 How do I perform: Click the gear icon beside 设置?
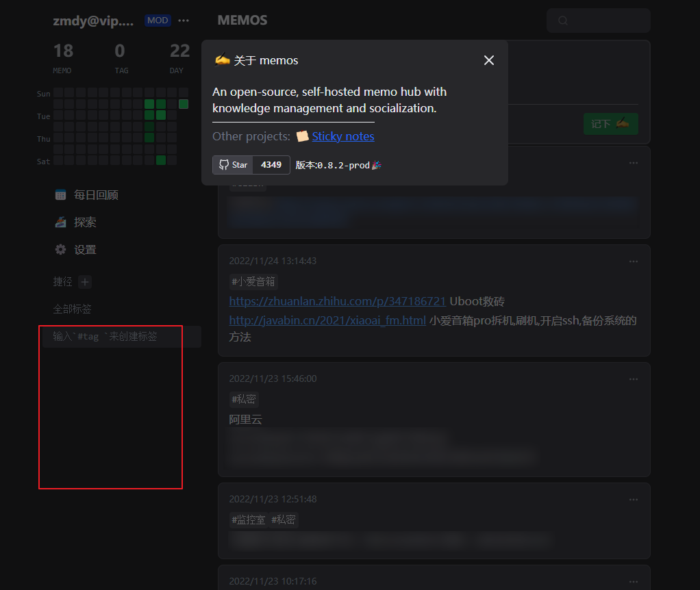coord(60,250)
